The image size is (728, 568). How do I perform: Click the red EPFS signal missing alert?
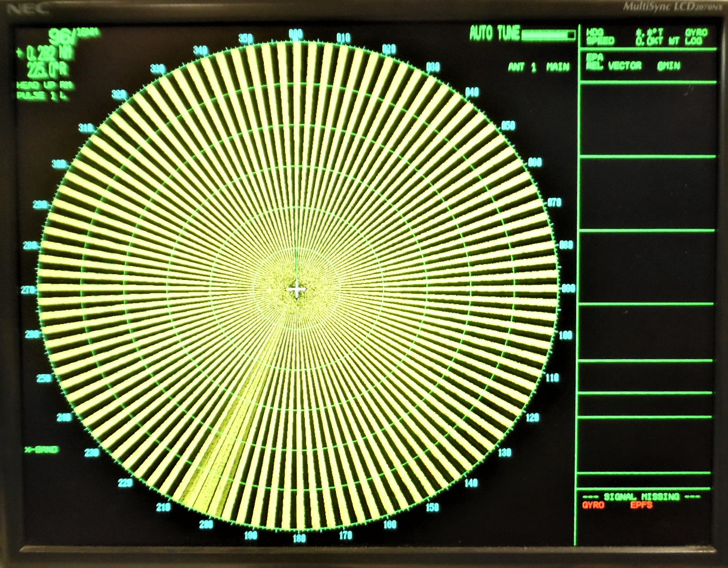pyautogui.click(x=641, y=505)
